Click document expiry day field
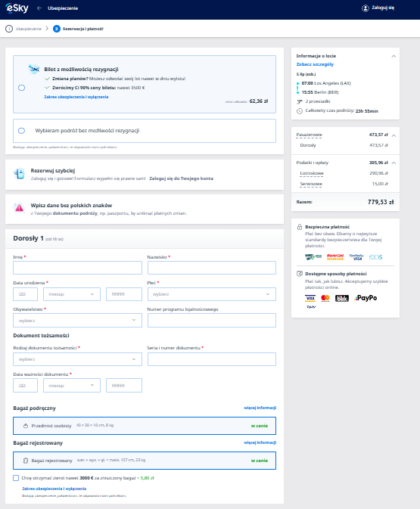 [x=25, y=385]
